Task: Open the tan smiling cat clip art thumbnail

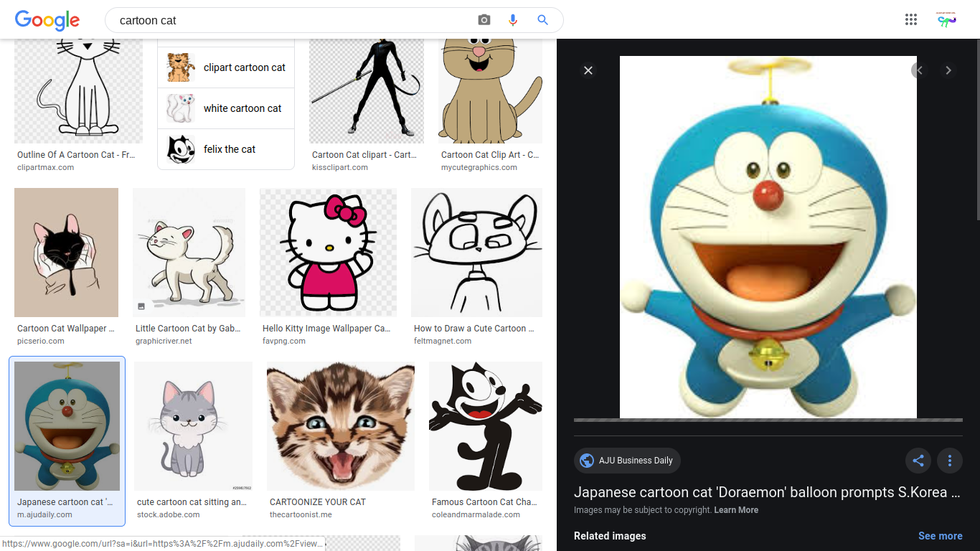Action: coord(490,91)
